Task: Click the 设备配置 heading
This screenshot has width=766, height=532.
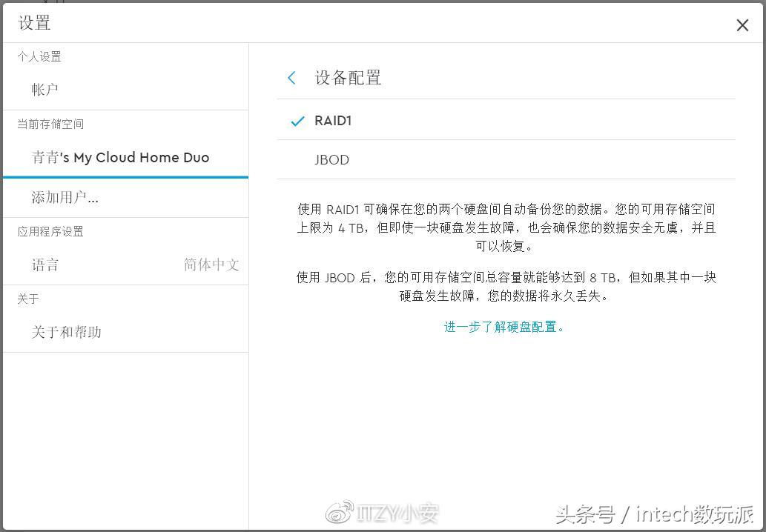Action: click(x=348, y=77)
